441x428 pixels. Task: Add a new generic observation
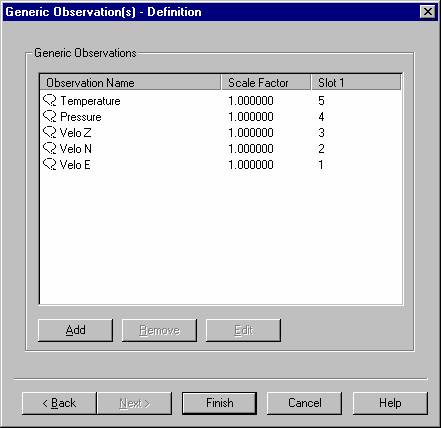tap(76, 330)
